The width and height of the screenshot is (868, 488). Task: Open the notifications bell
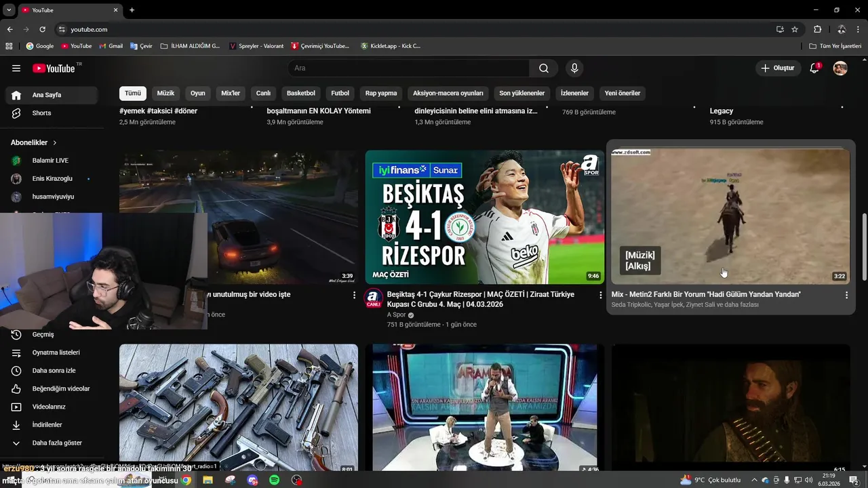coord(815,68)
